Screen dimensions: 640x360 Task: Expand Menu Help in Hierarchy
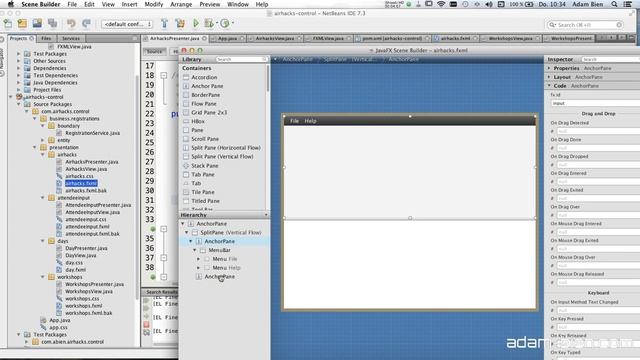(x=199, y=268)
